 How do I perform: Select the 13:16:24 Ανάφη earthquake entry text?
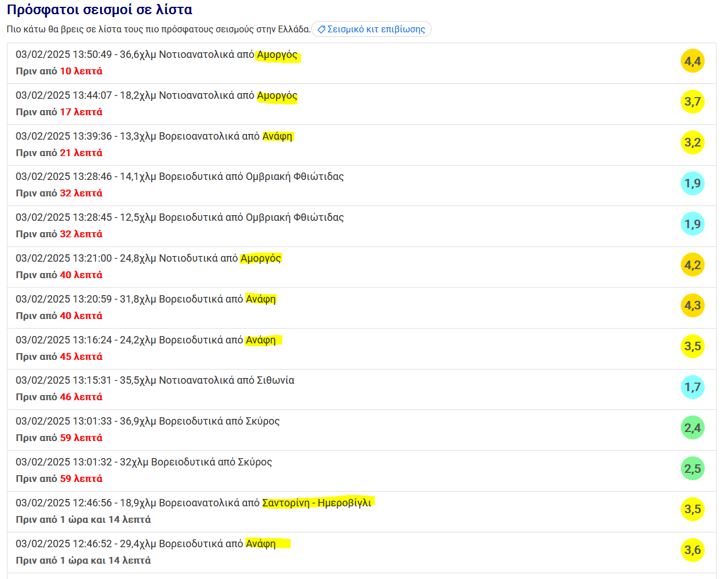[x=146, y=340]
